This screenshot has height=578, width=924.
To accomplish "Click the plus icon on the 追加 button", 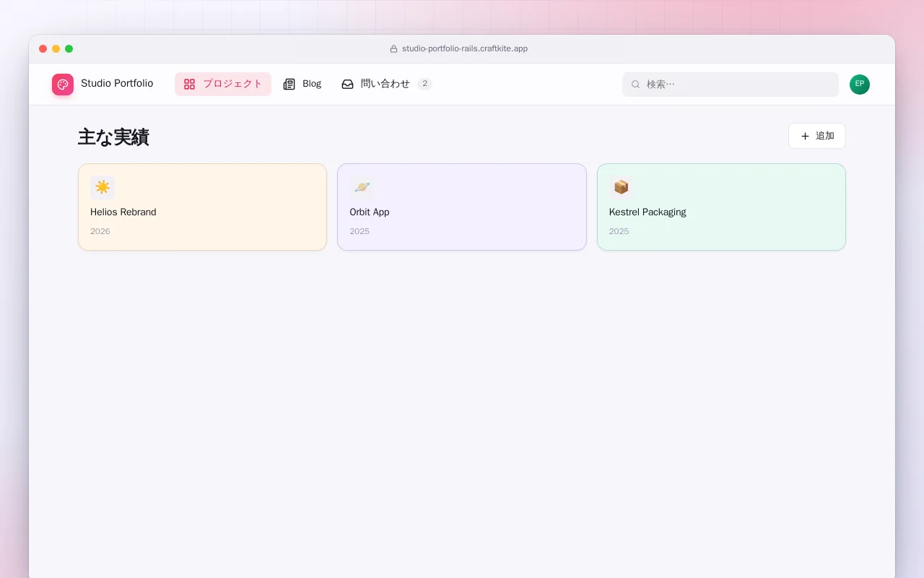I will pos(806,136).
